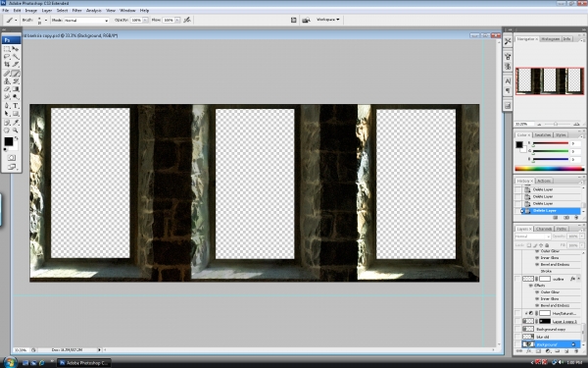
Task: Delete layer with the Layers panel trash icon
Action: (x=576, y=351)
